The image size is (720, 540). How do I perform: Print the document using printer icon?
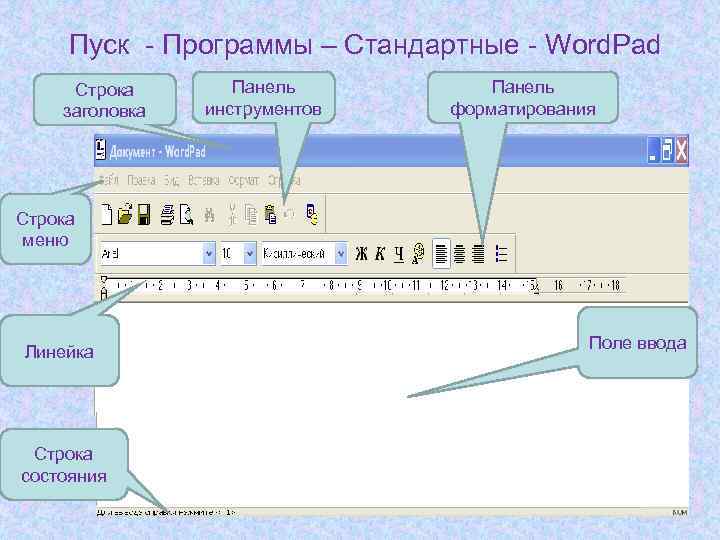click(x=167, y=214)
